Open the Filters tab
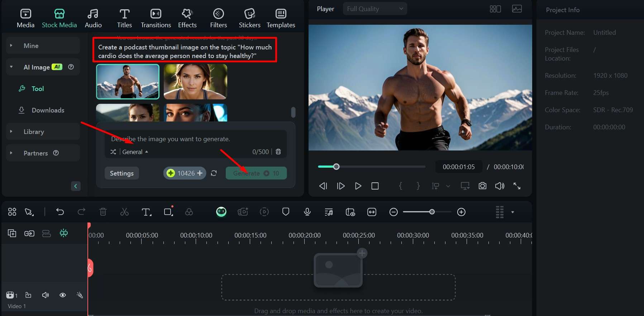This screenshot has width=644, height=316. pos(218,18)
